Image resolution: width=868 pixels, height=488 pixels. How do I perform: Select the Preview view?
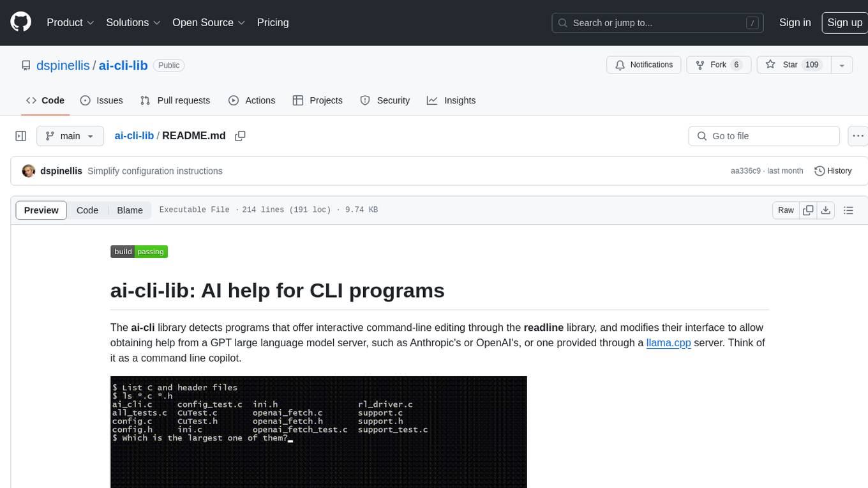point(41,210)
